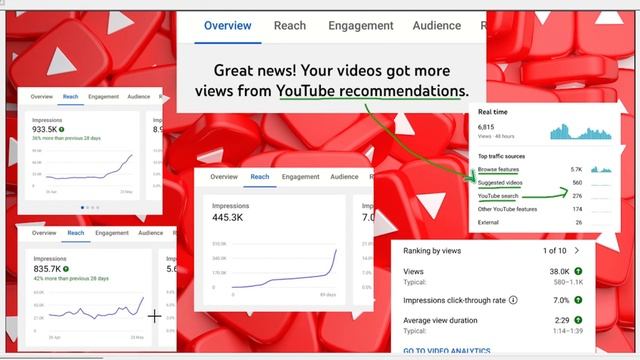Click green up-arrow icon next to 2:29 duration
Image resolution: width=640 pixels, height=360 pixels.
pyautogui.click(x=578, y=320)
